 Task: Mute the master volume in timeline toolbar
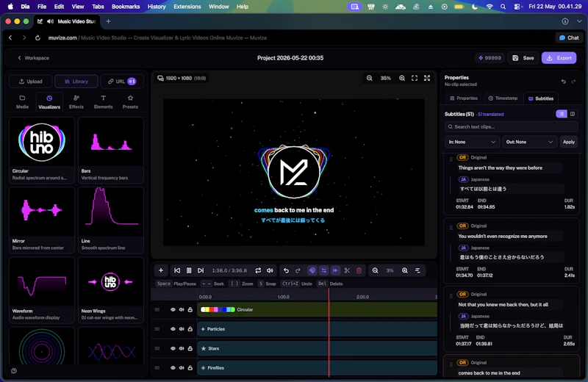pyautogui.click(x=270, y=270)
